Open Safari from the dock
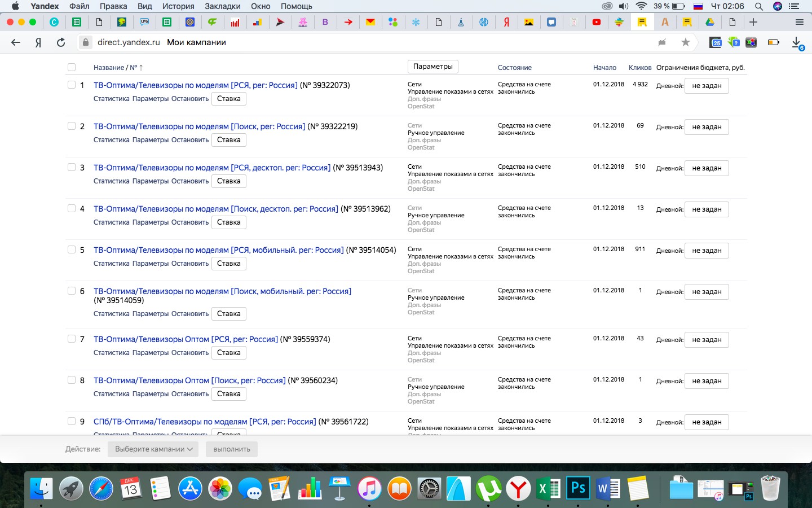 click(101, 488)
